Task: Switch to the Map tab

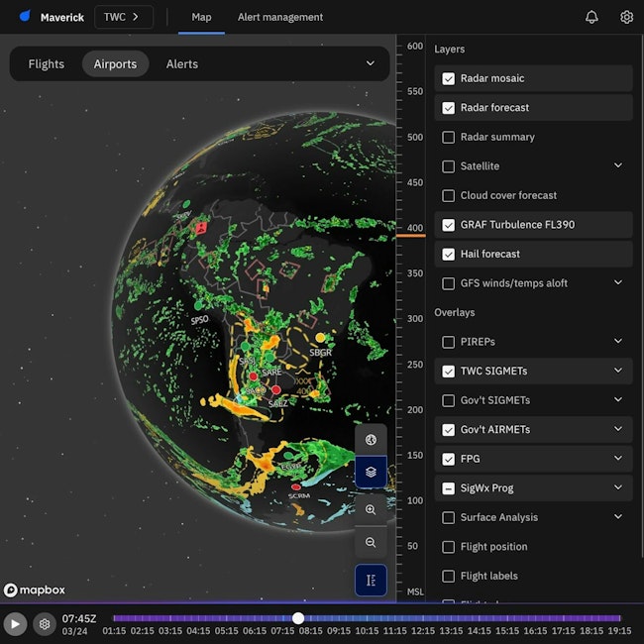Action: click(201, 17)
